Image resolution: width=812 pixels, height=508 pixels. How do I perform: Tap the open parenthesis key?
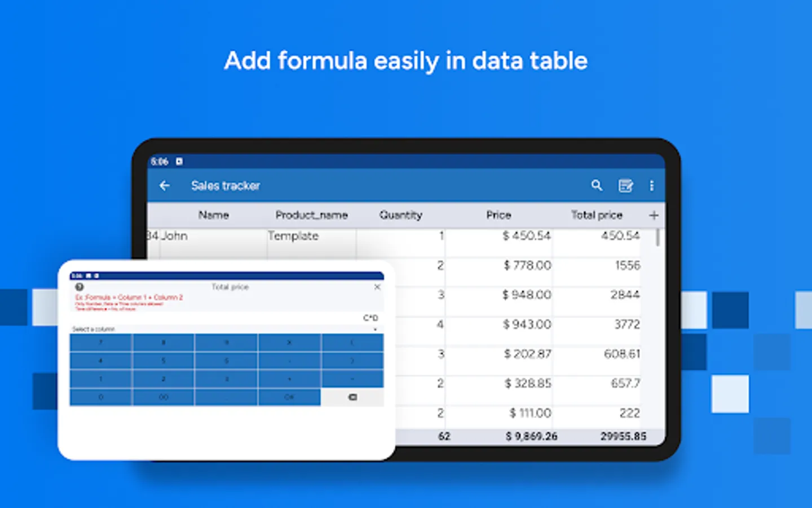click(352, 342)
